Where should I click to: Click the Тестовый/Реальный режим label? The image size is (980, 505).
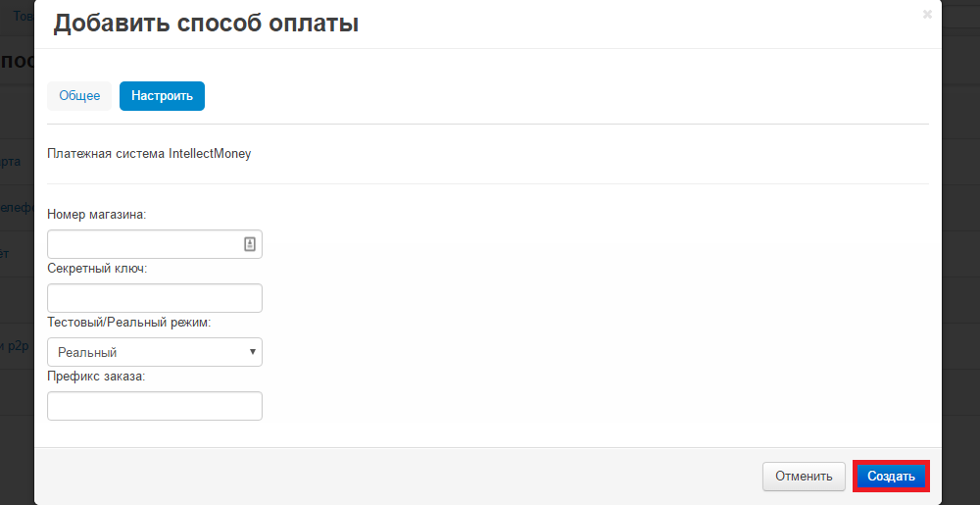pyautogui.click(x=129, y=322)
